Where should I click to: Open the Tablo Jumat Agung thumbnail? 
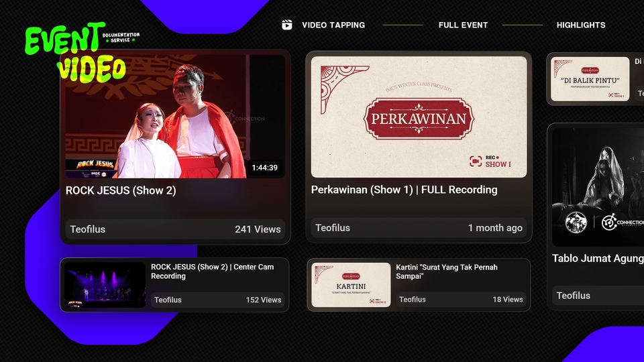click(x=598, y=187)
